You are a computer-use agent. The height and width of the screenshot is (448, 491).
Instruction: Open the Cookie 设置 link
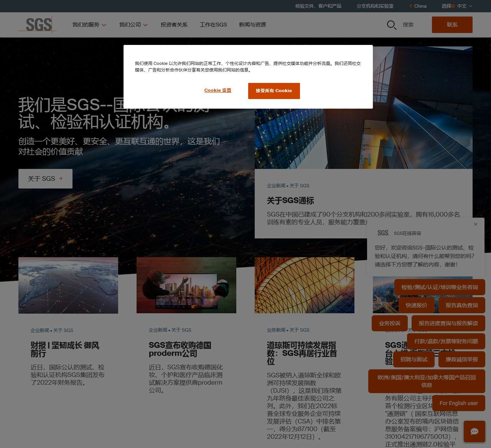(x=217, y=91)
